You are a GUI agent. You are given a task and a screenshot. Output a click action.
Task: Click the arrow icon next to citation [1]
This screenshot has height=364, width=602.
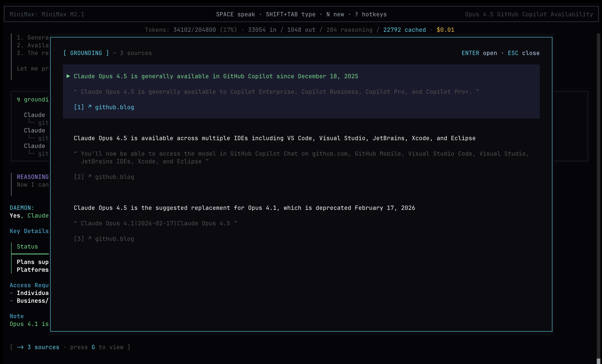[90, 107]
